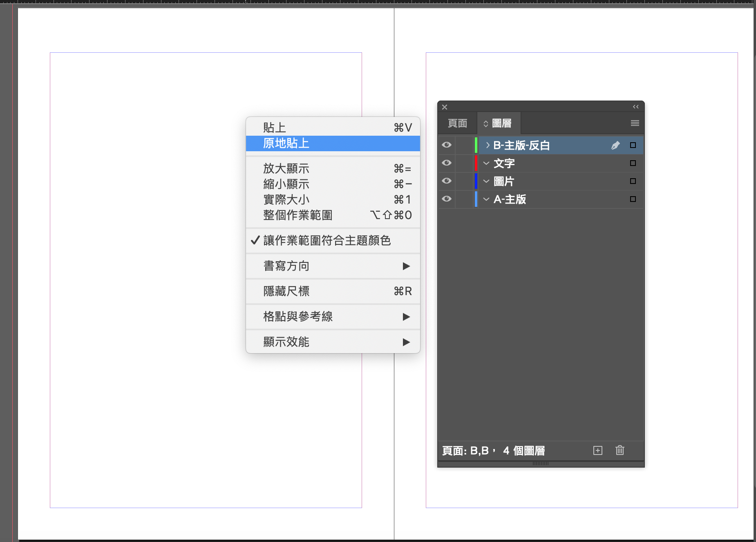The image size is (756, 542).
Task: Close the layers panel with X button
Action: (x=445, y=107)
